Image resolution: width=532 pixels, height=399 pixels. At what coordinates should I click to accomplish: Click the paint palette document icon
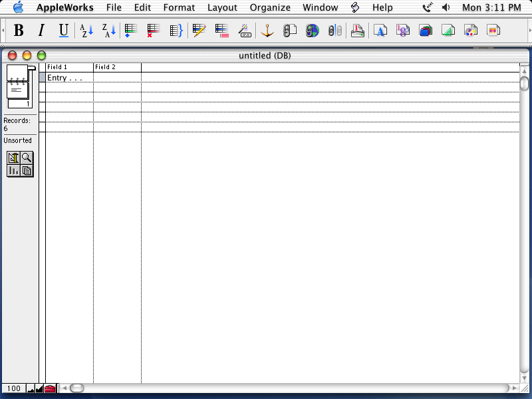click(471, 30)
